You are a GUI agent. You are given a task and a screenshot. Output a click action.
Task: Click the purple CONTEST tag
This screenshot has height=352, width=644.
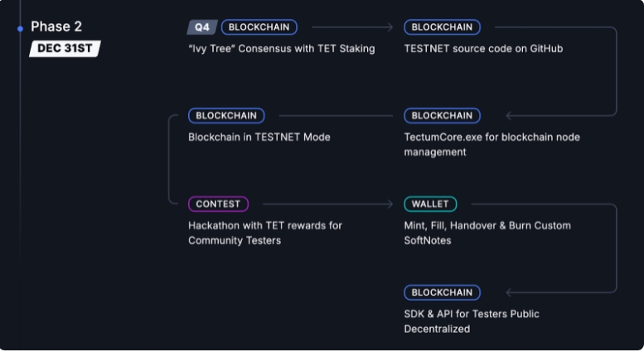218,204
